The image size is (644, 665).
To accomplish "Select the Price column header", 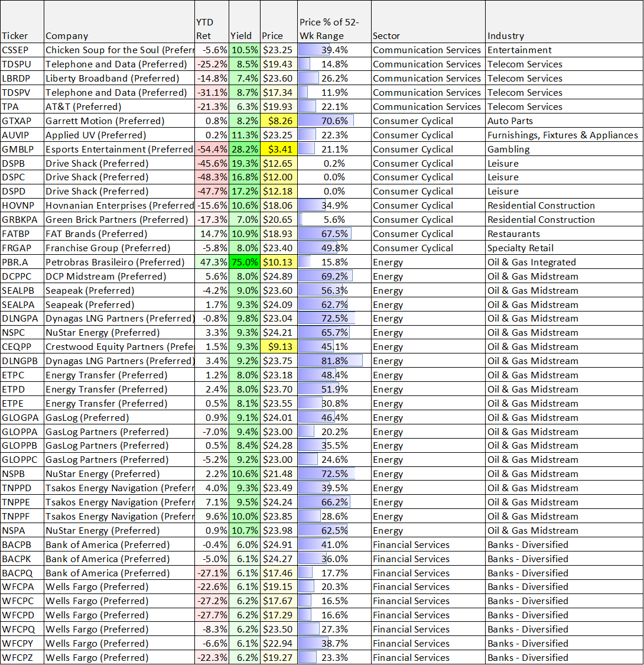I will 279,22.
